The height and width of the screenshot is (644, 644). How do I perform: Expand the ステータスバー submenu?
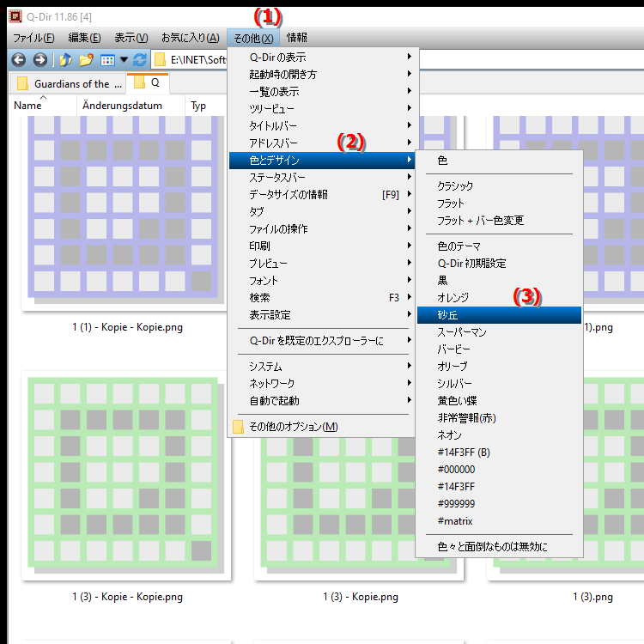pos(322,178)
